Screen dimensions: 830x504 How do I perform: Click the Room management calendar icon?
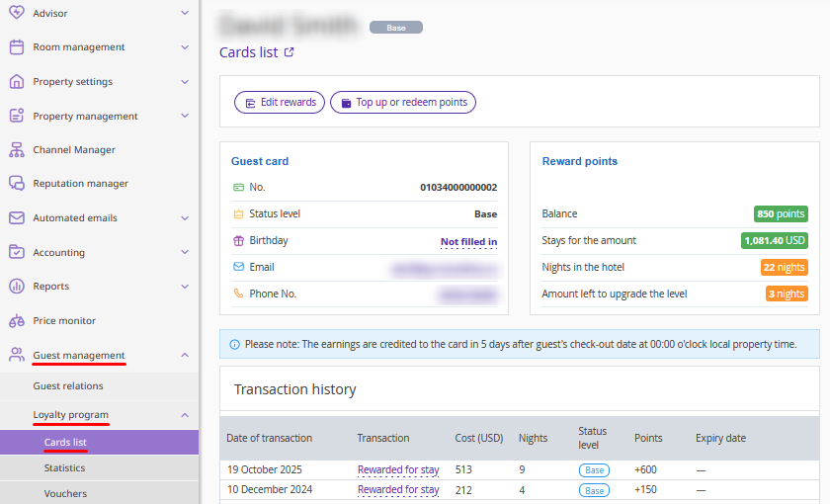point(16,47)
